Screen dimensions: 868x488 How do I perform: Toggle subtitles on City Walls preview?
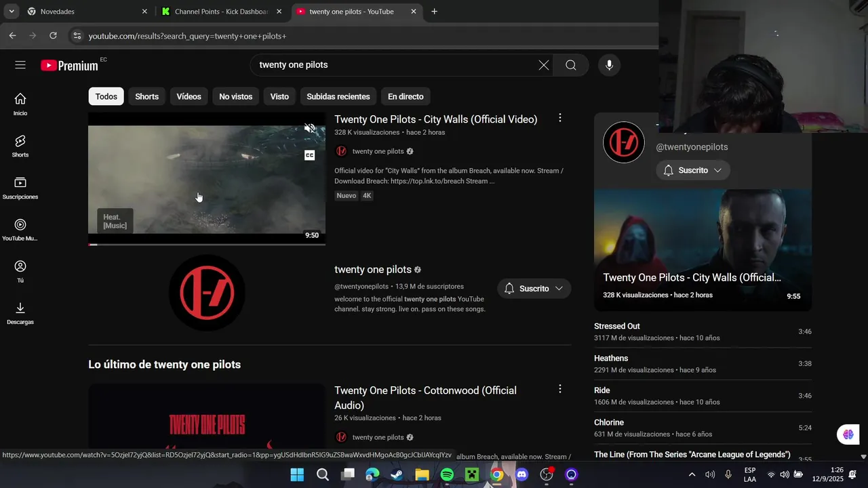(x=310, y=155)
